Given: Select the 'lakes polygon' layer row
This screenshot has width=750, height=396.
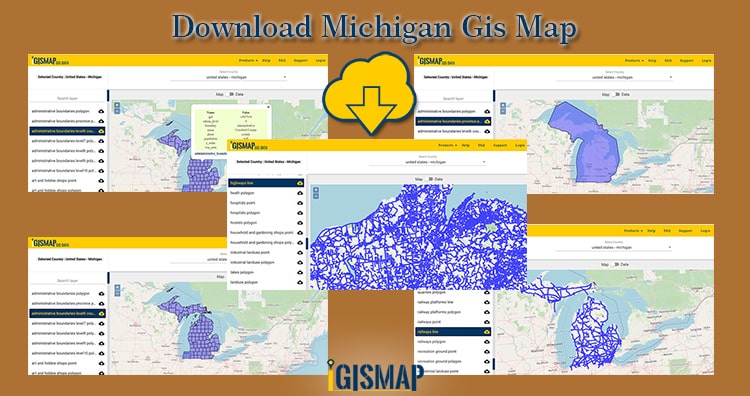Looking at the screenshot, I should coord(266,273).
